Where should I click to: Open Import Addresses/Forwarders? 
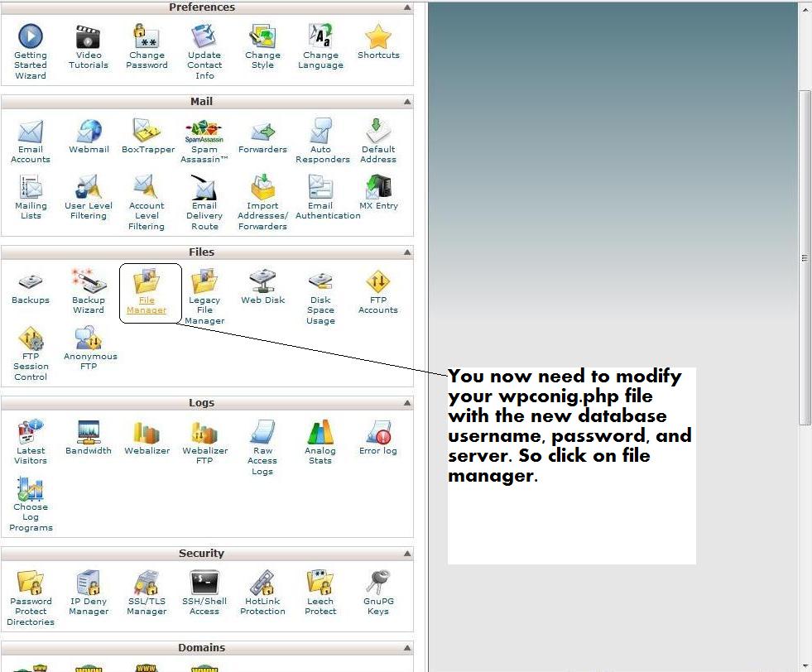click(262, 203)
